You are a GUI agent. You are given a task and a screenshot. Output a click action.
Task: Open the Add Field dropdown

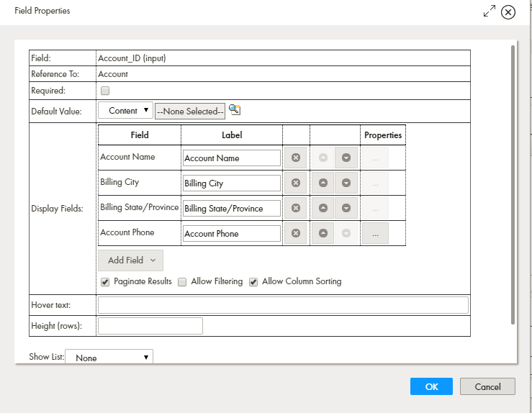coord(130,260)
